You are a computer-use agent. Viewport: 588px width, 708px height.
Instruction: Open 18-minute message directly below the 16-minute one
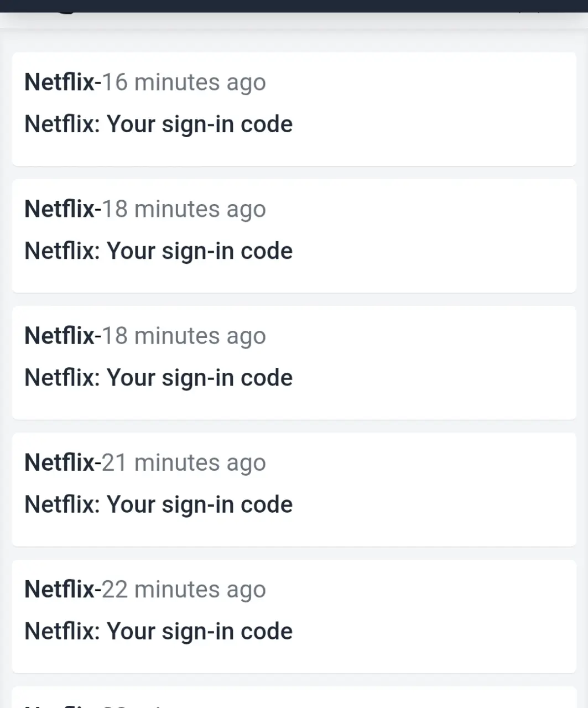294,236
